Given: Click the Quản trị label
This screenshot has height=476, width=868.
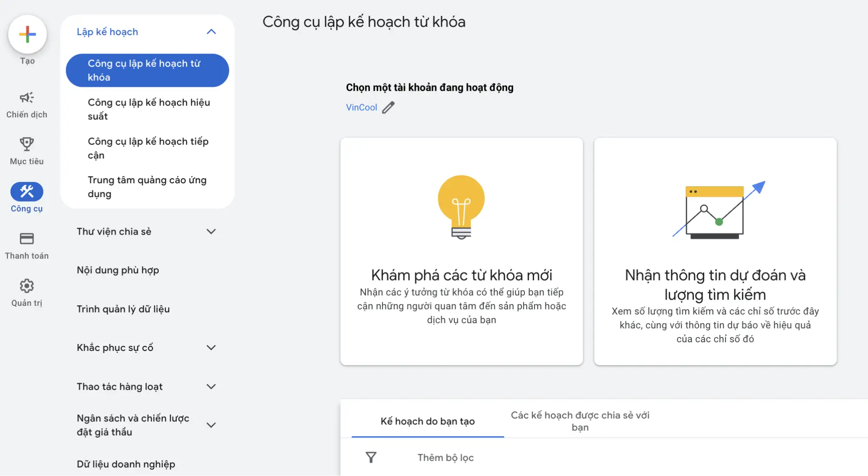Looking at the screenshot, I should tap(27, 303).
